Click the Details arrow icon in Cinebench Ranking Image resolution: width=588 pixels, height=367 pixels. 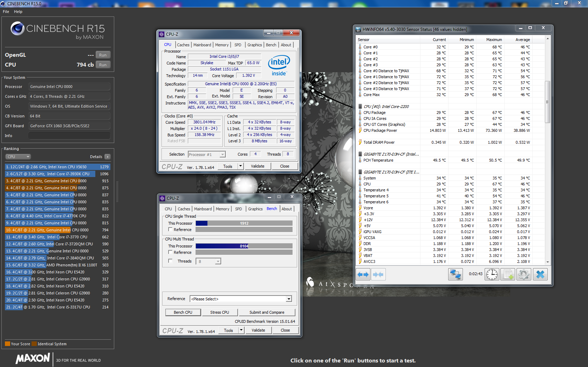[x=108, y=157]
